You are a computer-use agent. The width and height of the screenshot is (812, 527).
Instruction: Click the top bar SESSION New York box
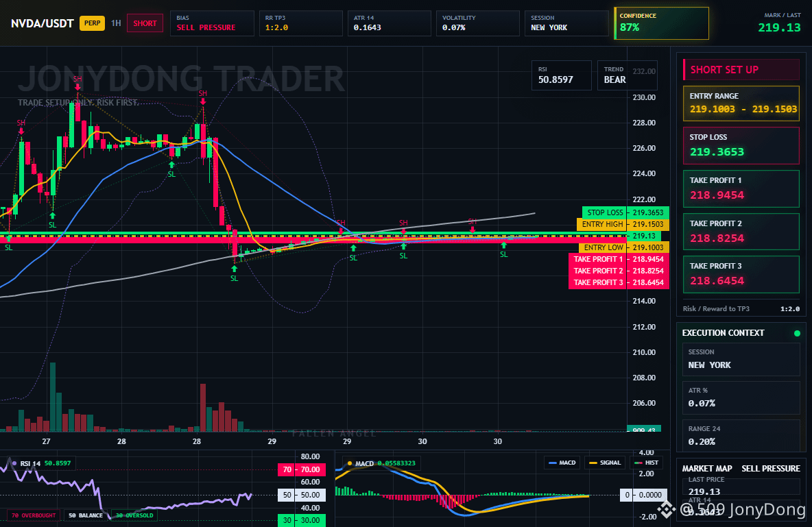pos(566,23)
